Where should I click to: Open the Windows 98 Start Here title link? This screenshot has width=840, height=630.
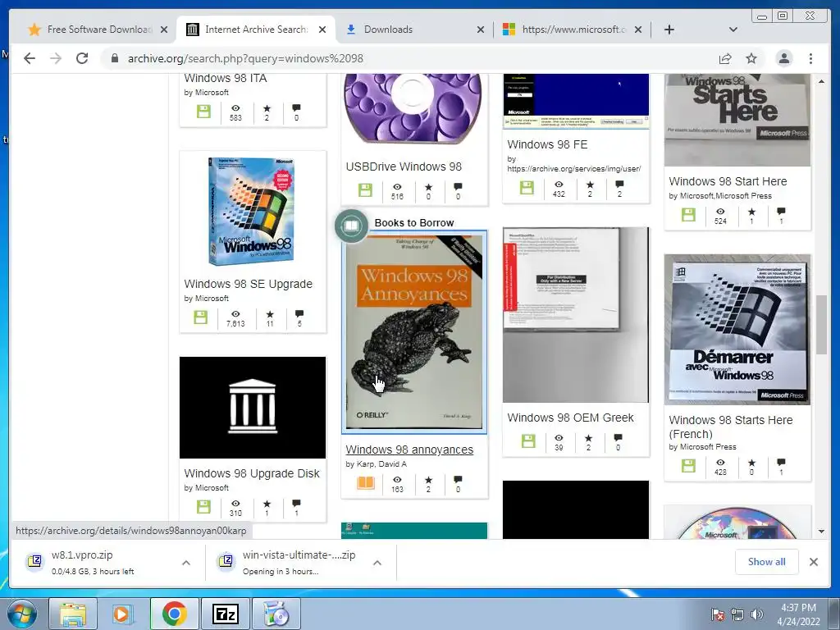click(x=728, y=181)
